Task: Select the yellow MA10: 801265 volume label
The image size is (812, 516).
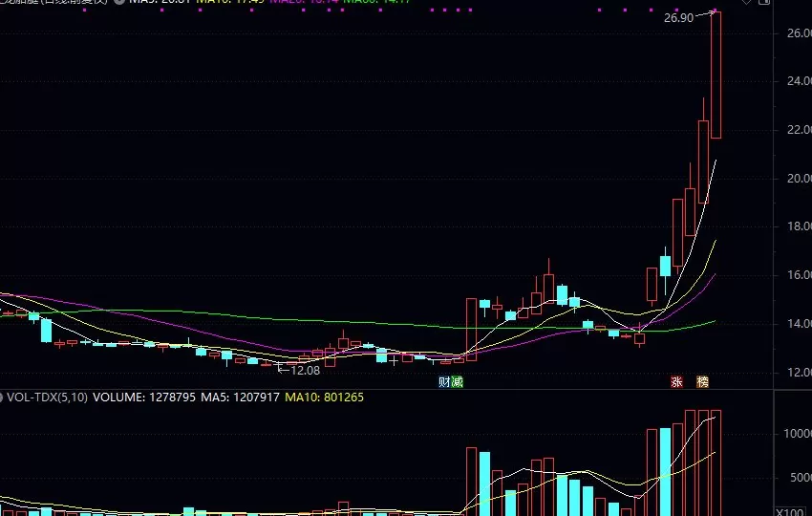Action: pyautogui.click(x=325, y=397)
